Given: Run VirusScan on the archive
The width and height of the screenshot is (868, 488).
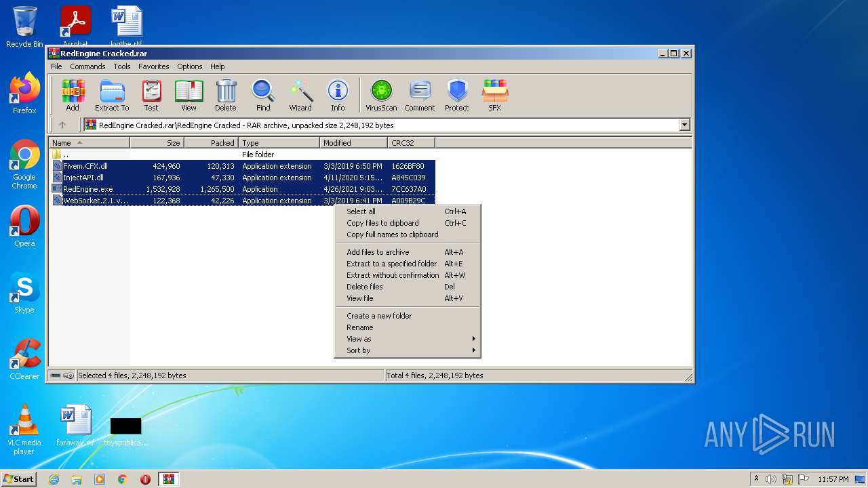Looking at the screenshot, I should (x=381, y=96).
